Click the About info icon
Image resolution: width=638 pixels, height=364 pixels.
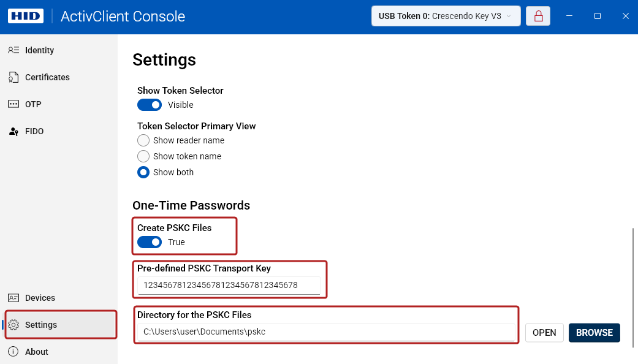click(13, 352)
